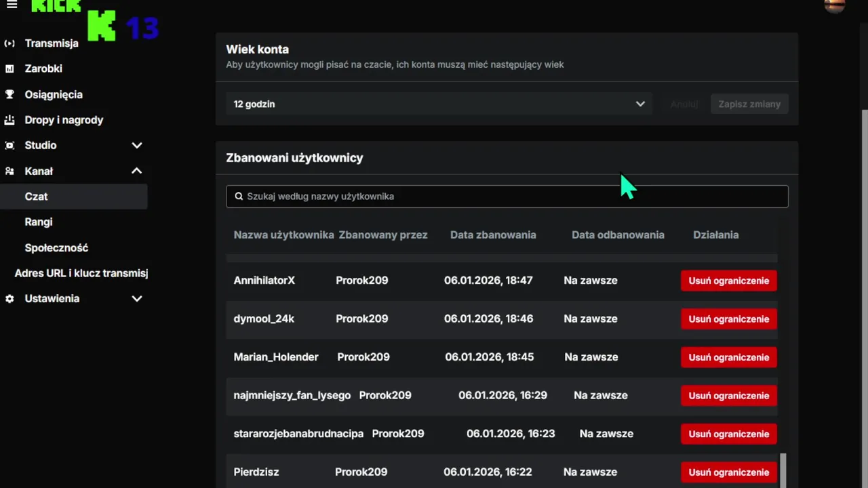Viewport: 868px width, 488px height.
Task: Click the Dropy i nagrody icon
Action: point(9,120)
